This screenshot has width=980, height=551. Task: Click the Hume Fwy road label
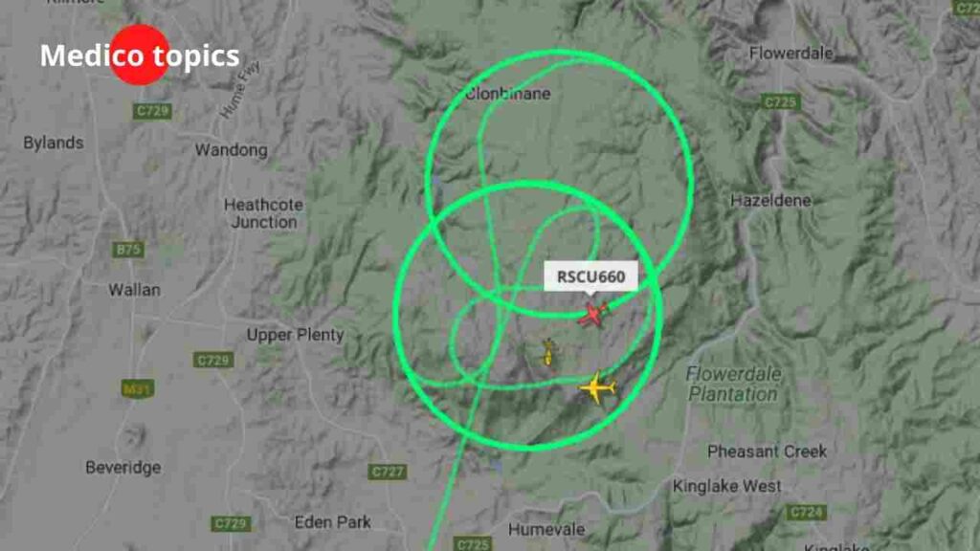[239, 89]
